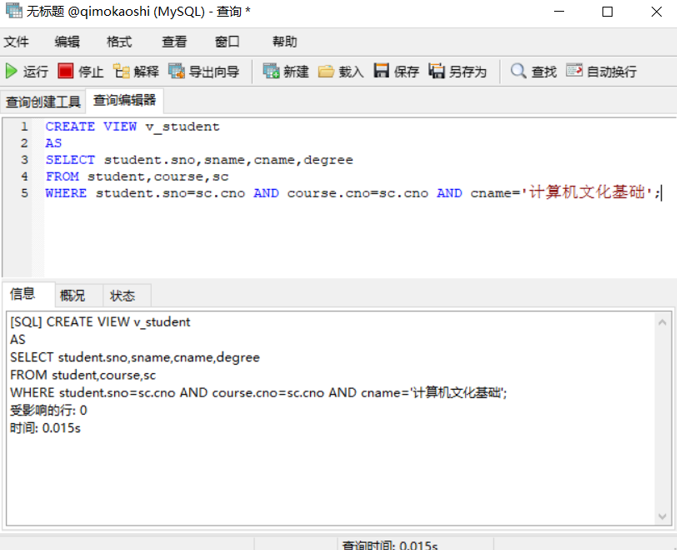Load a file with the 载入 folder icon

coord(326,71)
